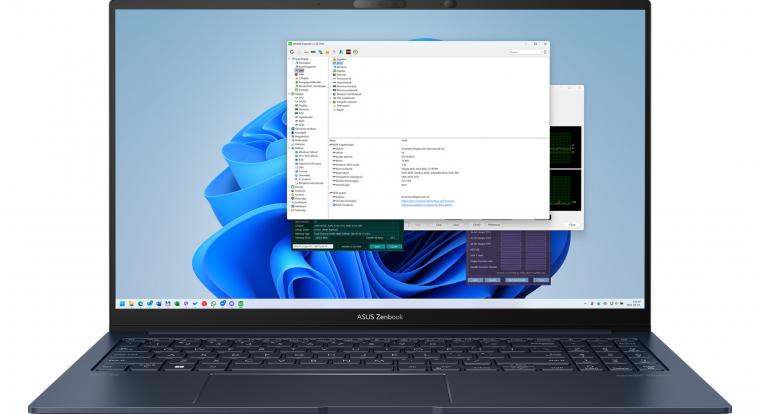Collapse the top computer branch in the tree
Screen dimensions: 760x414
point(289,59)
